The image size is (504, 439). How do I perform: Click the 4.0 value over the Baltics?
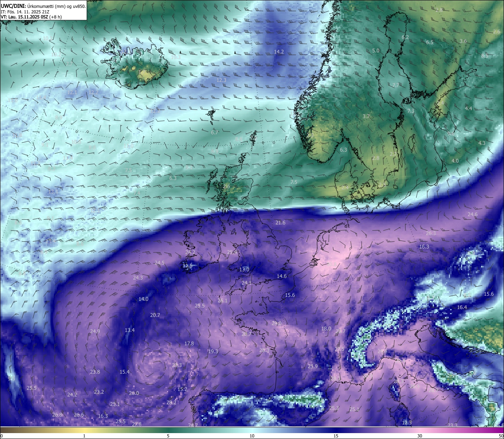[455, 161]
